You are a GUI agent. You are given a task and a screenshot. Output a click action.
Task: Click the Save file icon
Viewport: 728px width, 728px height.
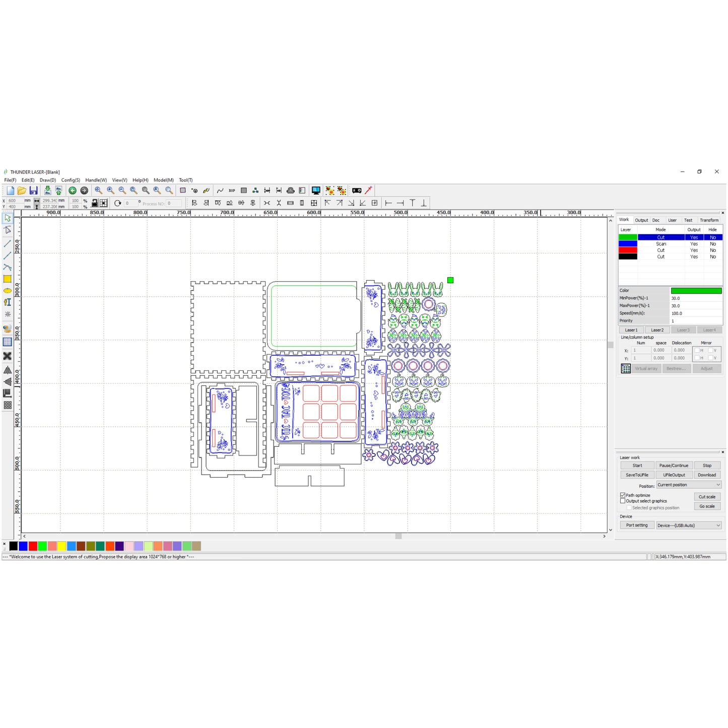[x=33, y=190]
